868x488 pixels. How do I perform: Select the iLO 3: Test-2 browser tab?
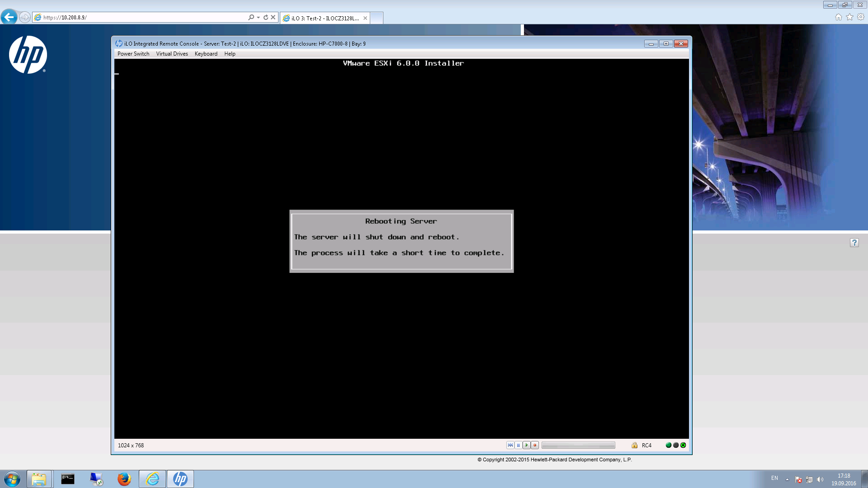click(x=325, y=18)
